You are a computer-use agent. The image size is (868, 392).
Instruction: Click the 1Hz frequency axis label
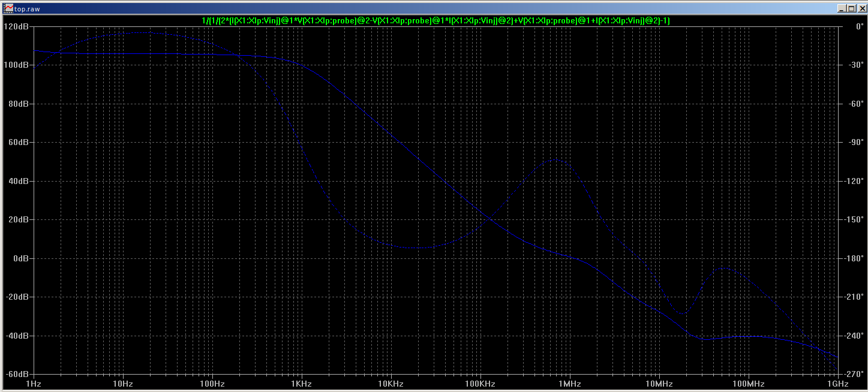point(34,384)
